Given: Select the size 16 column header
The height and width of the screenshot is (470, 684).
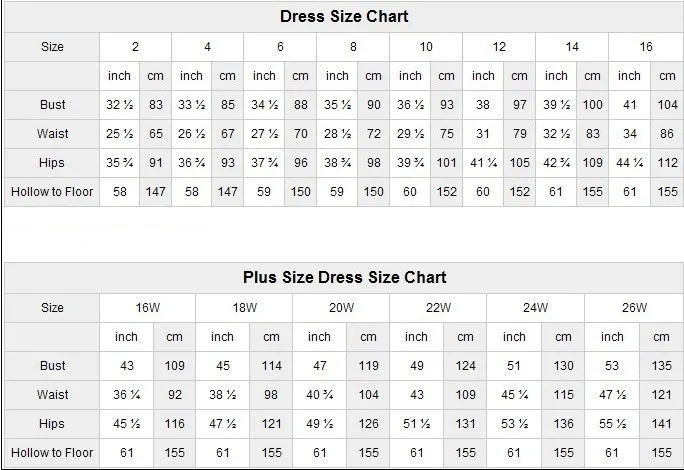Looking at the screenshot, I should tap(645, 47).
